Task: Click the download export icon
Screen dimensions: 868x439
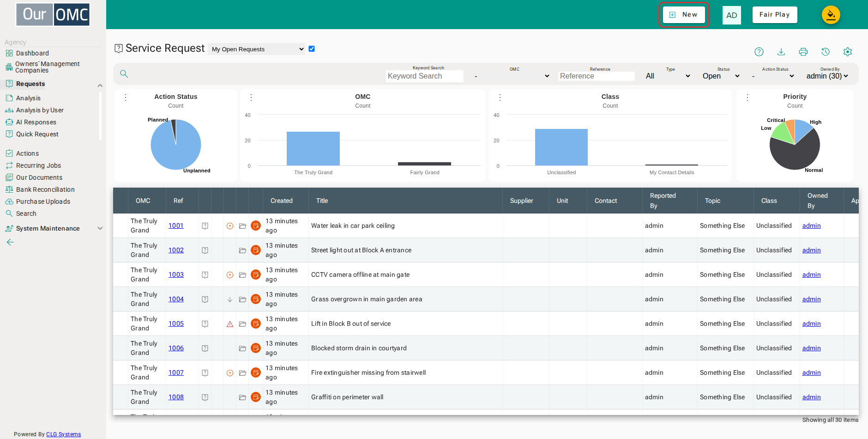Action: point(781,52)
